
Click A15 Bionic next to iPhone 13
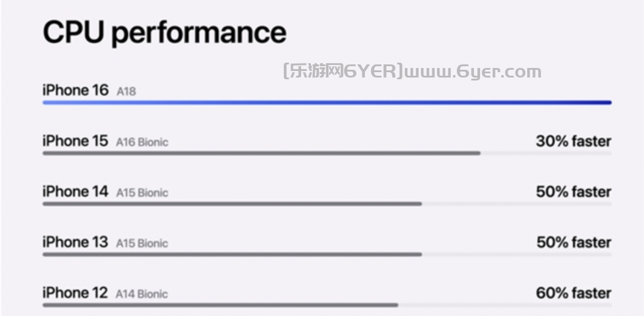(142, 244)
